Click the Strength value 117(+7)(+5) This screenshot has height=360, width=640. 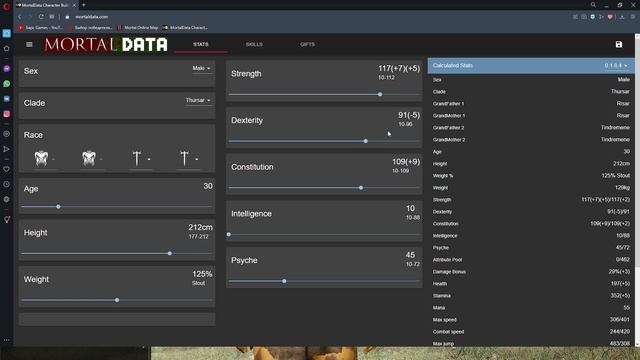[399, 69]
